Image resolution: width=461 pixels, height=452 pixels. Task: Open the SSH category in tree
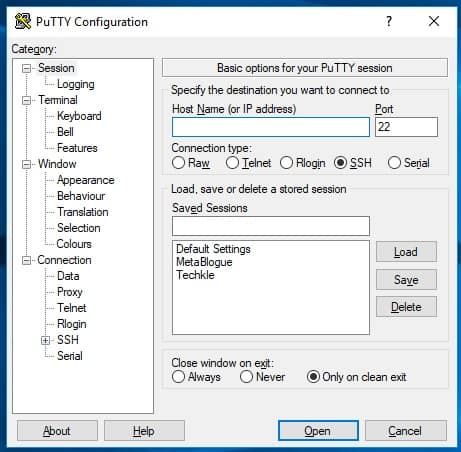68,340
